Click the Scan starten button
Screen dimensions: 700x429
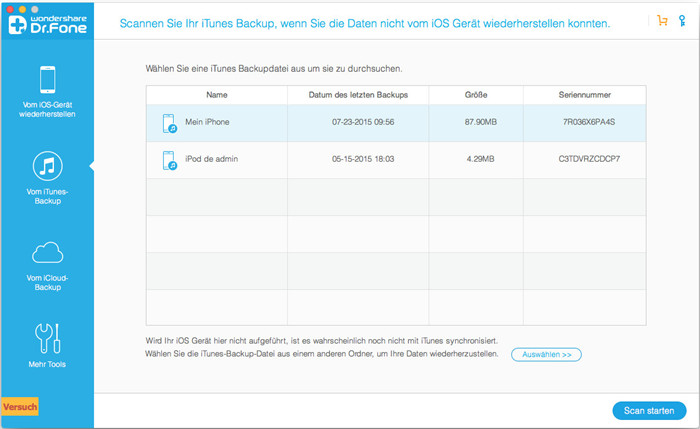coord(649,411)
